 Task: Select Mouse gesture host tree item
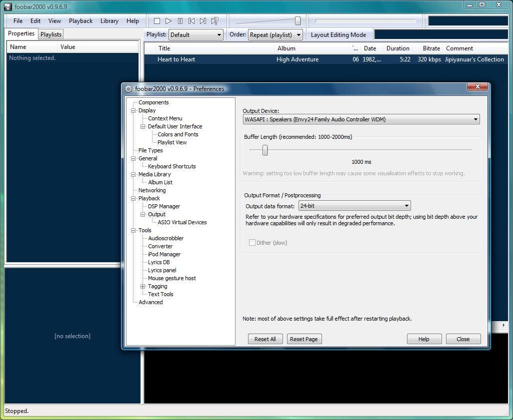click(172, 279)
